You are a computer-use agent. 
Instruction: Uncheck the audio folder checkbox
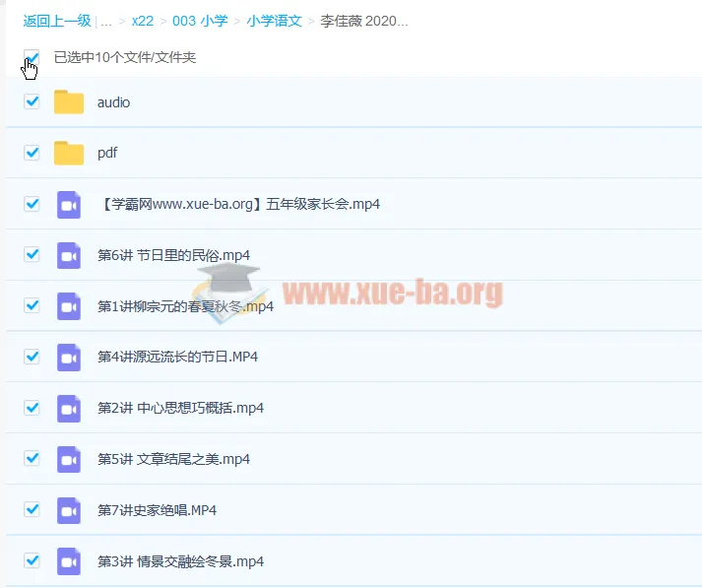32,101
